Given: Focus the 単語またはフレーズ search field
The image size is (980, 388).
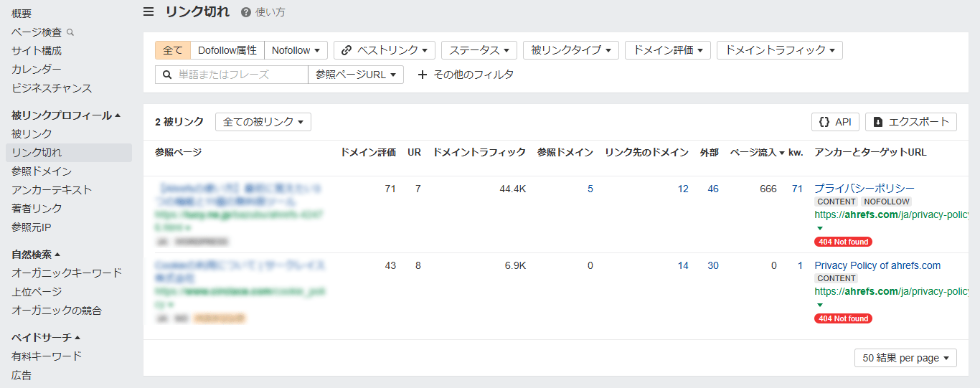Looking at the screenshot, I should 231,75.
